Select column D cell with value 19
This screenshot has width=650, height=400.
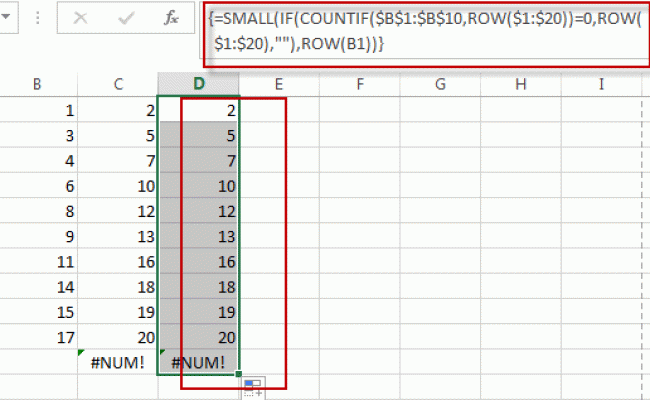point(199,312)
